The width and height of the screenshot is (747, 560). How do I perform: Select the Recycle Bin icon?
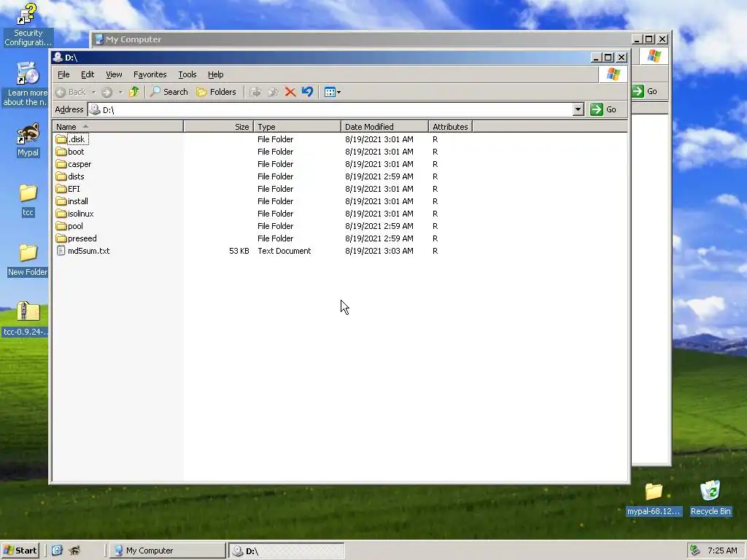coord(711,498)
